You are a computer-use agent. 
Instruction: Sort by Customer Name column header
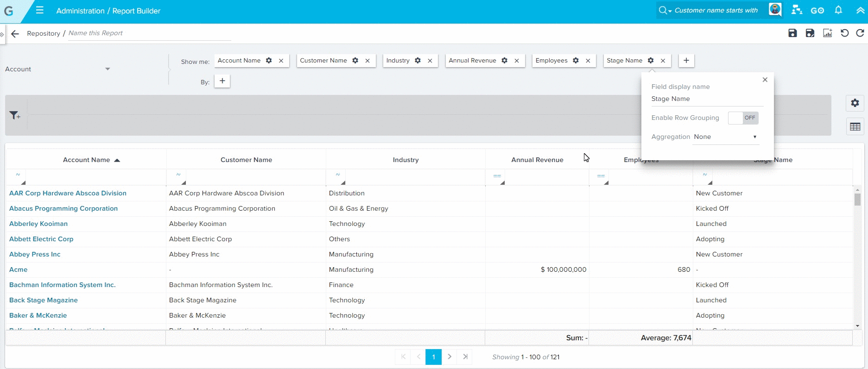[x=246, y=160]
